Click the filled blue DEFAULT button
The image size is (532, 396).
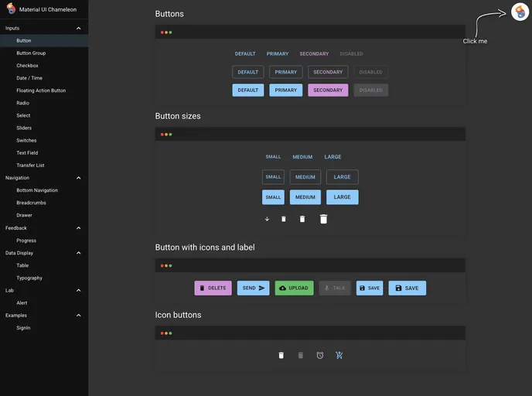click(x=248, y=90)
